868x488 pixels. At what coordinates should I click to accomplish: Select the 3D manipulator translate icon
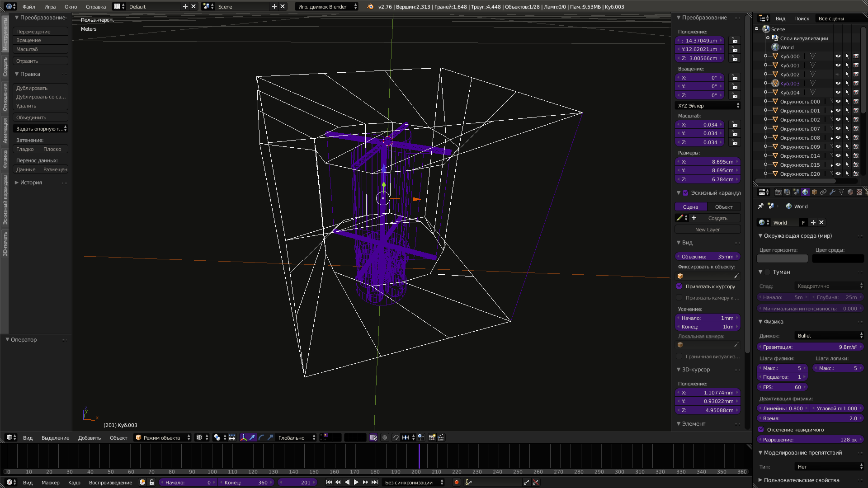point(252,437)
